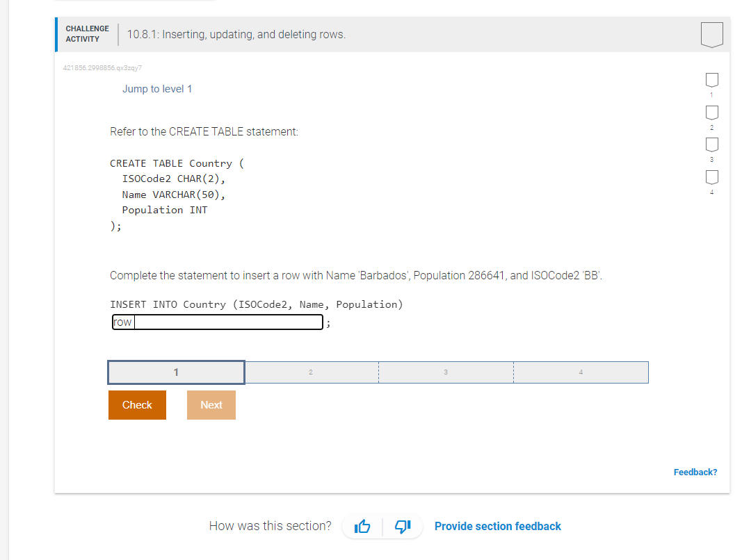Open Provide section feedback
The height and width of the screenshot is (560, 742).
pyautogui.click(x=497, y=526)
